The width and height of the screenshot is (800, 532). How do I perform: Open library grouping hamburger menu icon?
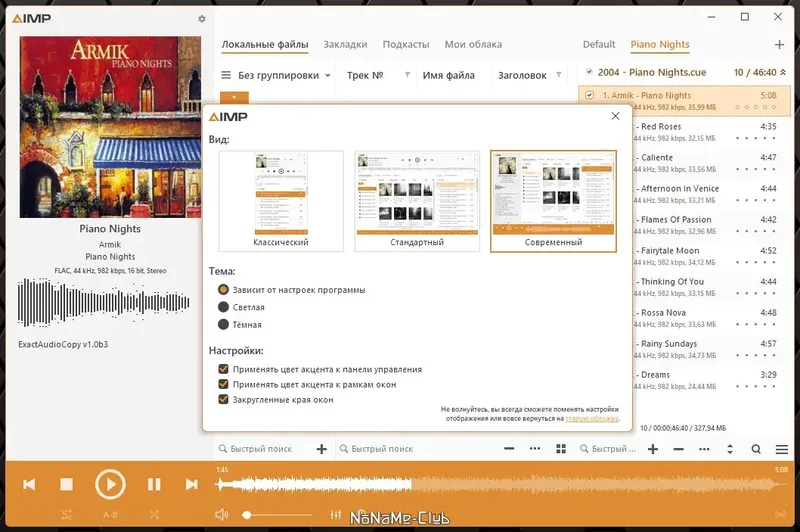tap(226, 75)
